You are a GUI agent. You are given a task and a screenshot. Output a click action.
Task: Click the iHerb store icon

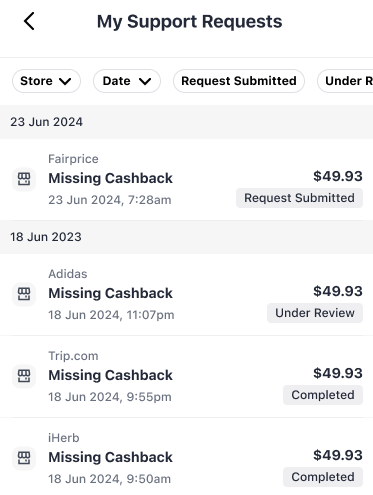[24, 458]
